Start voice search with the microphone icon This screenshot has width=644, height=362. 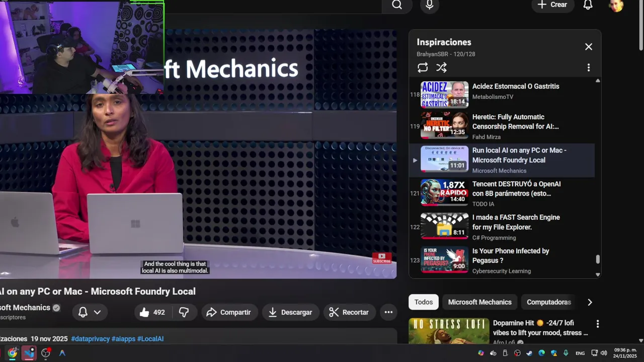[429, 5]
